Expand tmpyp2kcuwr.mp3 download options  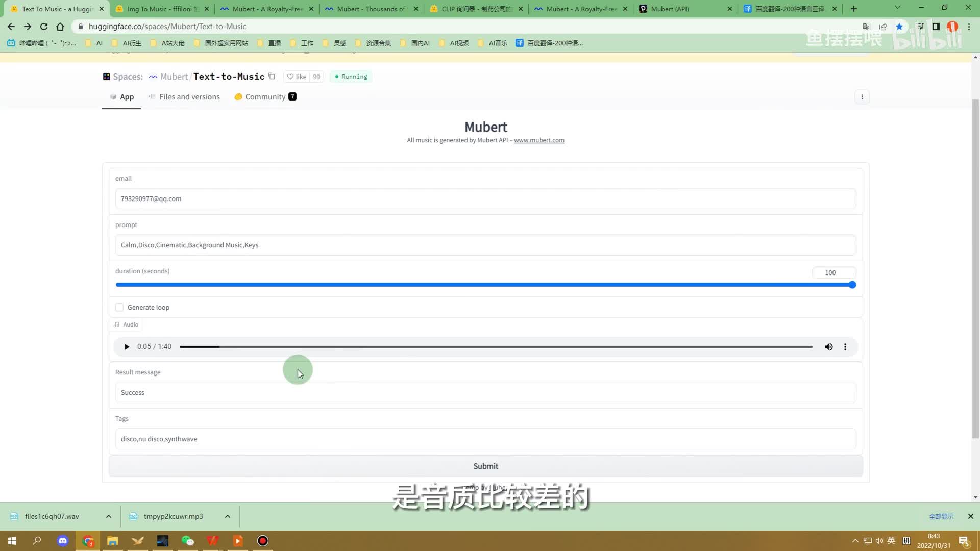coord(228,516)
